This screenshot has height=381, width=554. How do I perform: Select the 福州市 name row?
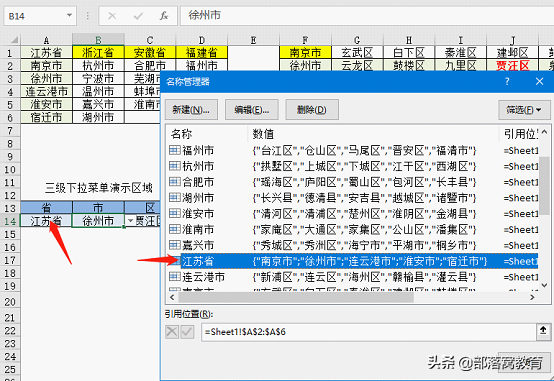coord(352,151)
